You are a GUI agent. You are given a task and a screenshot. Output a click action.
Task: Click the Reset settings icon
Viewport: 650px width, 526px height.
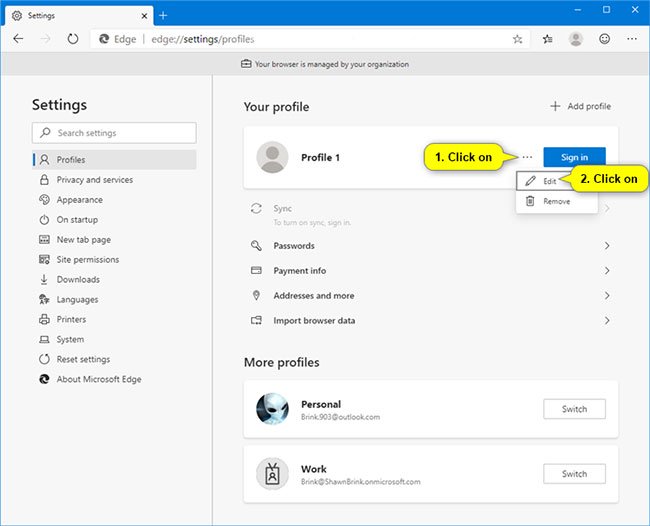(x=44, y=359)
